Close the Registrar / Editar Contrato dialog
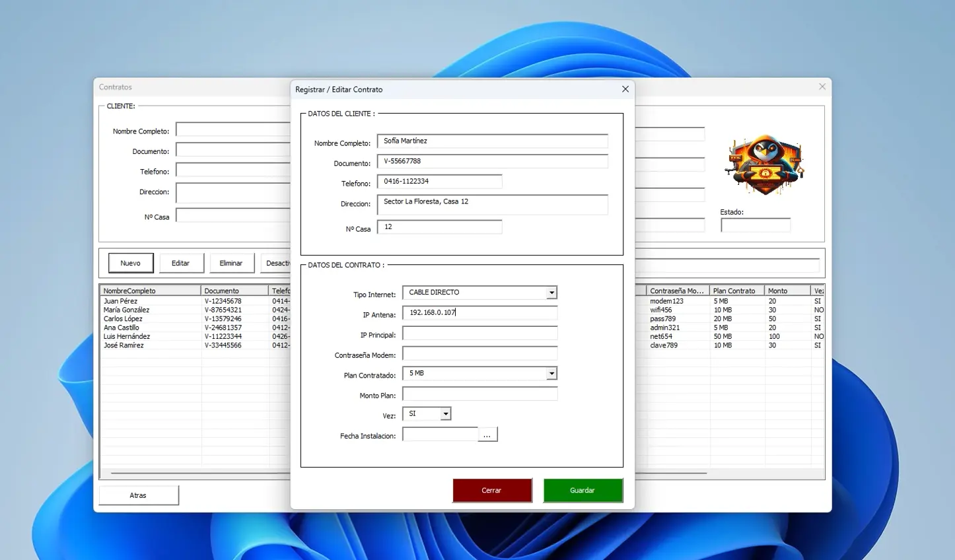Screen dimensions: 955x560 point(625,89)
